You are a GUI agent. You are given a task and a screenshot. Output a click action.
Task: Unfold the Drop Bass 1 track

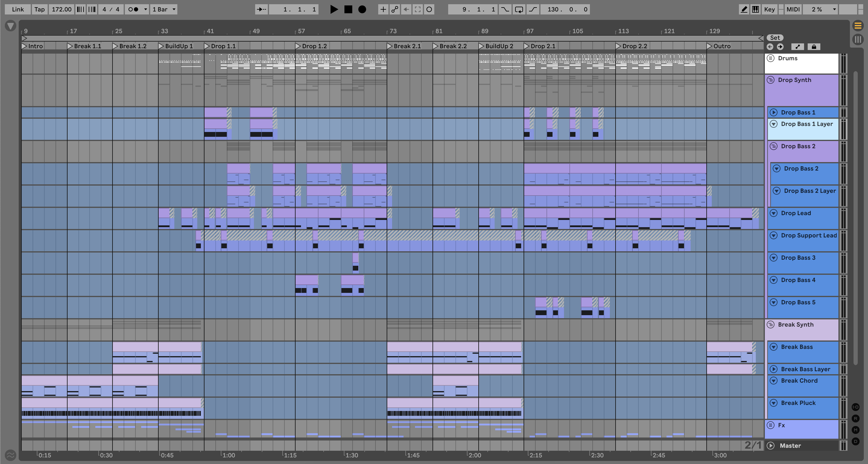(774, 112)
